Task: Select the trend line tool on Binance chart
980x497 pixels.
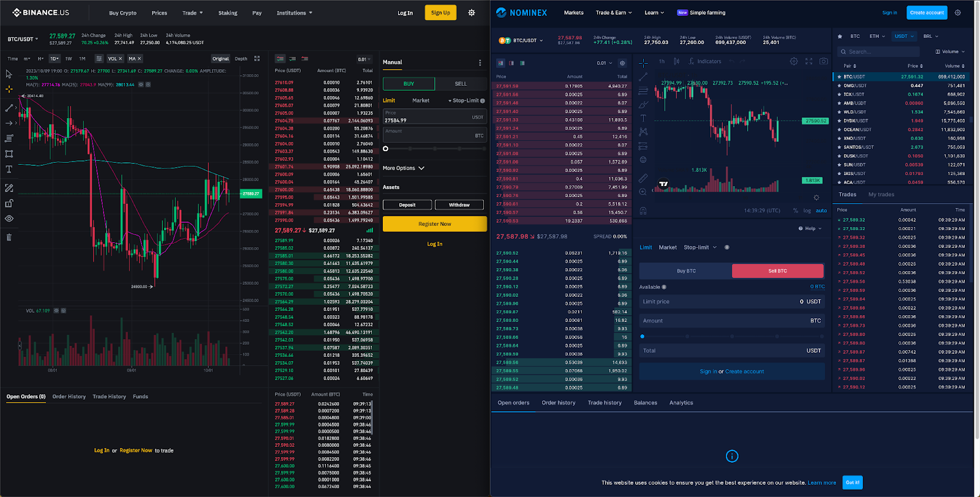Action: pyautogui.click(x=9, y=108)
